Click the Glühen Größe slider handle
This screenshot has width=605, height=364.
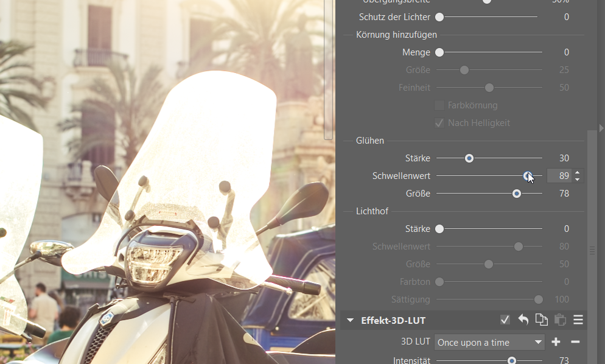pos(517,194)
